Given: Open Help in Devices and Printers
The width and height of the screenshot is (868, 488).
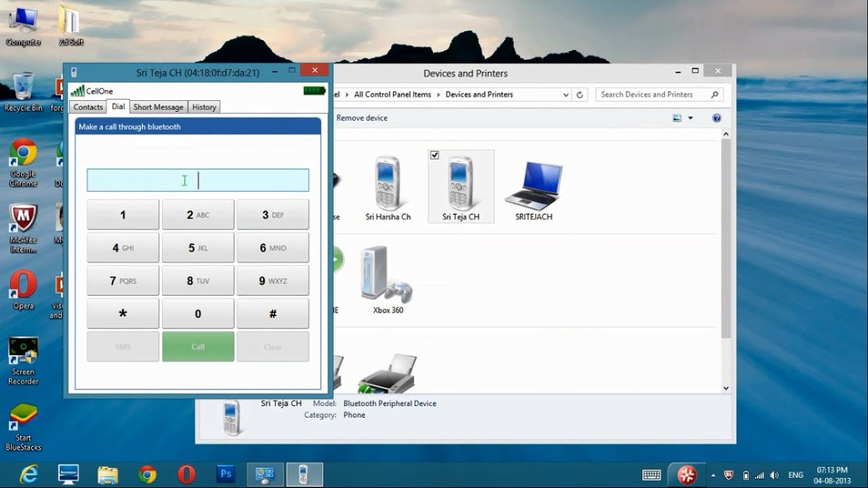Looking at the screenshot, I should [717, 118].
